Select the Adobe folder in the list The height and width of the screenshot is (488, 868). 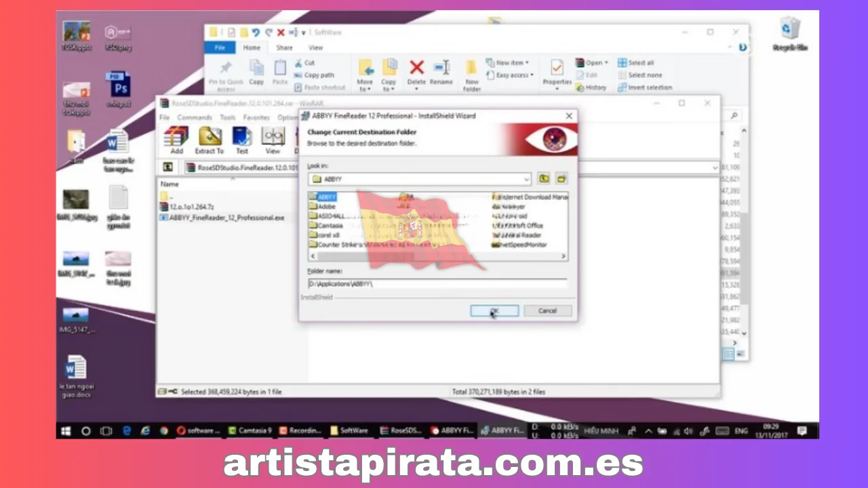[323, 206]
